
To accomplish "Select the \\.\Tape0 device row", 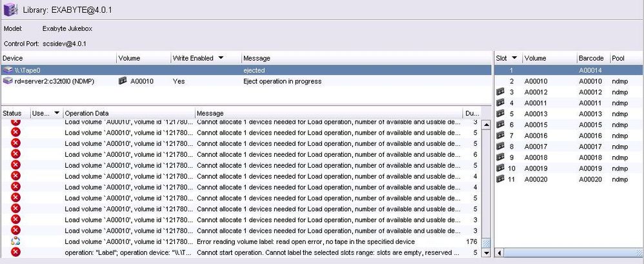I will pos(246,70).
